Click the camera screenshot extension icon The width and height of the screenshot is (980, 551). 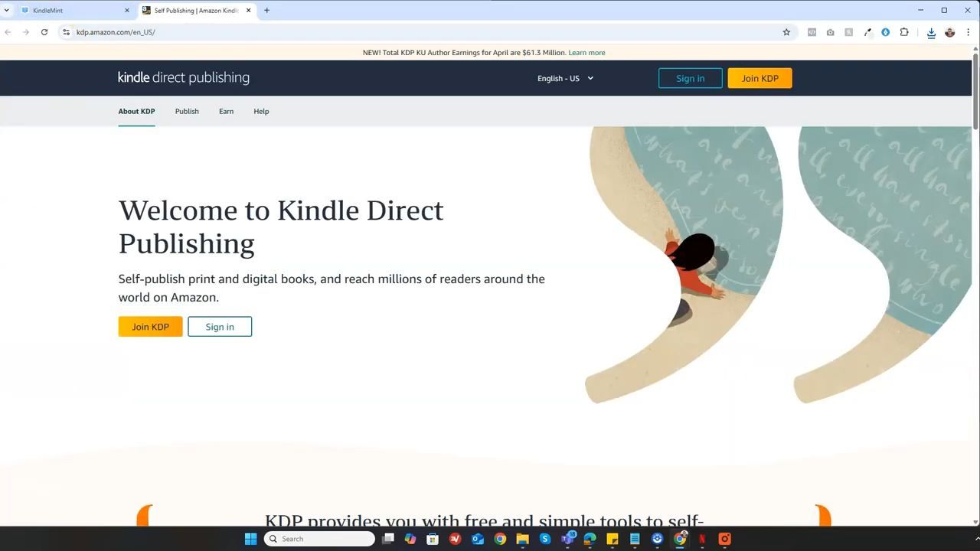[830, 32]
